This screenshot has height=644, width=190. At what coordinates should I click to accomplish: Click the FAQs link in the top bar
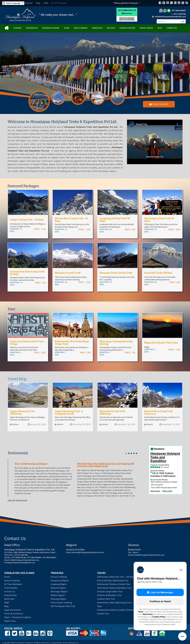pyautogui.click(x=46, y=3)
